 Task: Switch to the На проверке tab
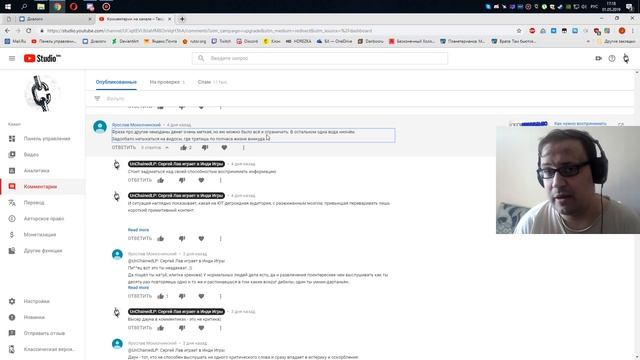coord(167,82)
